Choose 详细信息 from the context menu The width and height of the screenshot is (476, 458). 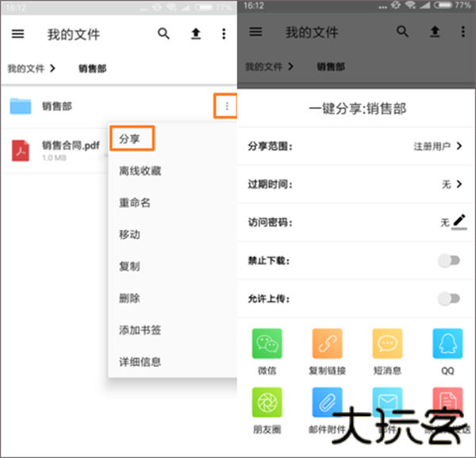pos(140,362)
